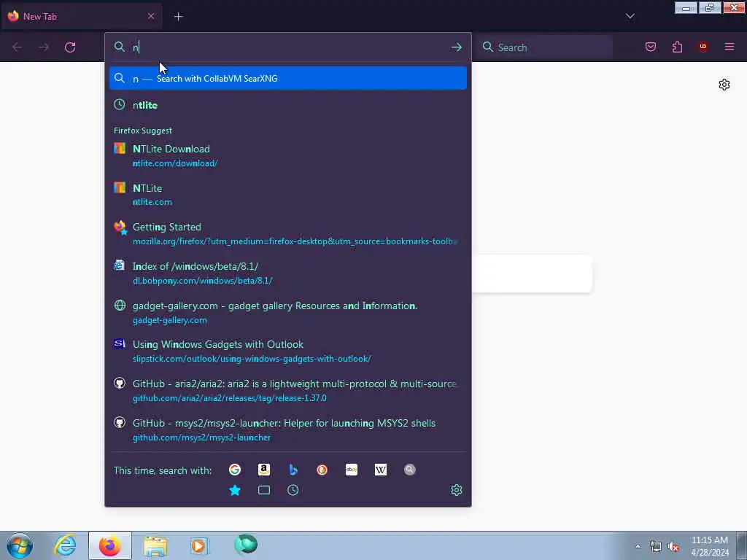Screen dimensions: 747x560
Task: Pick the 'ntlite' history search suggestion
Action: (287, 105)
